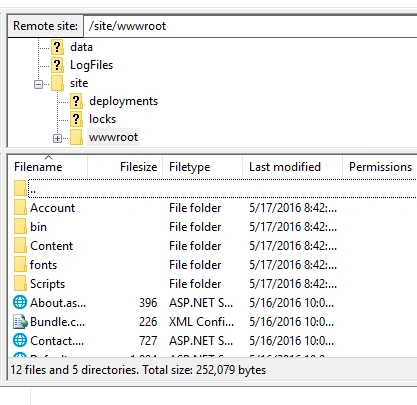Click the Scripts folder icon in file list
This screenshot has width=417, height=405.
pyautogui.click(x=20, y=284)
